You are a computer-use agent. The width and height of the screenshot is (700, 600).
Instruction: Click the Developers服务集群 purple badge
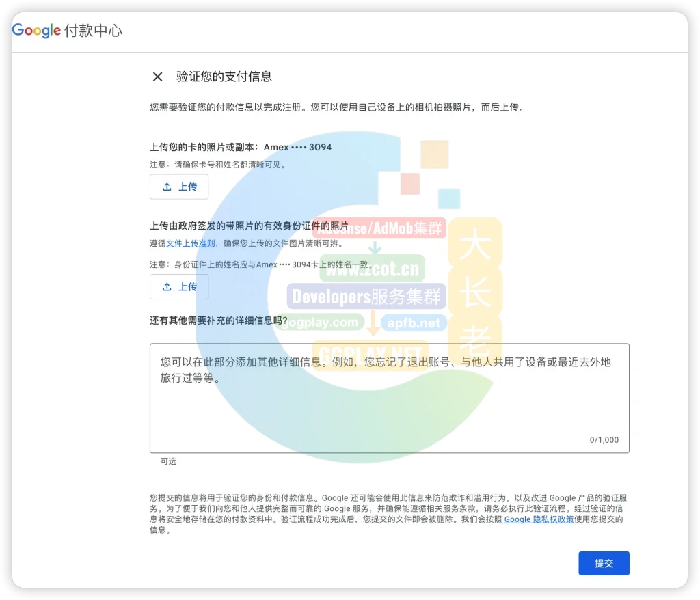click(x=366, y=297)
